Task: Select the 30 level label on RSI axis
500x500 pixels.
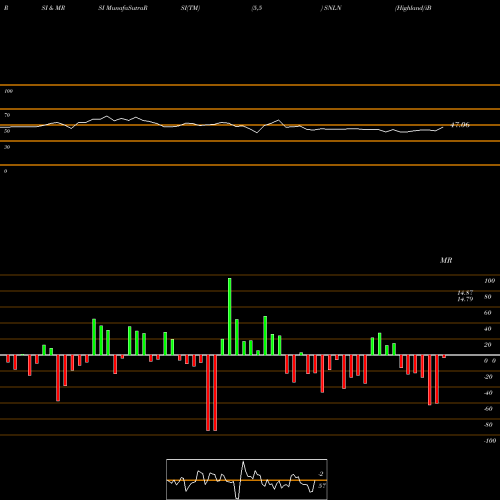Action: (7, 147)
